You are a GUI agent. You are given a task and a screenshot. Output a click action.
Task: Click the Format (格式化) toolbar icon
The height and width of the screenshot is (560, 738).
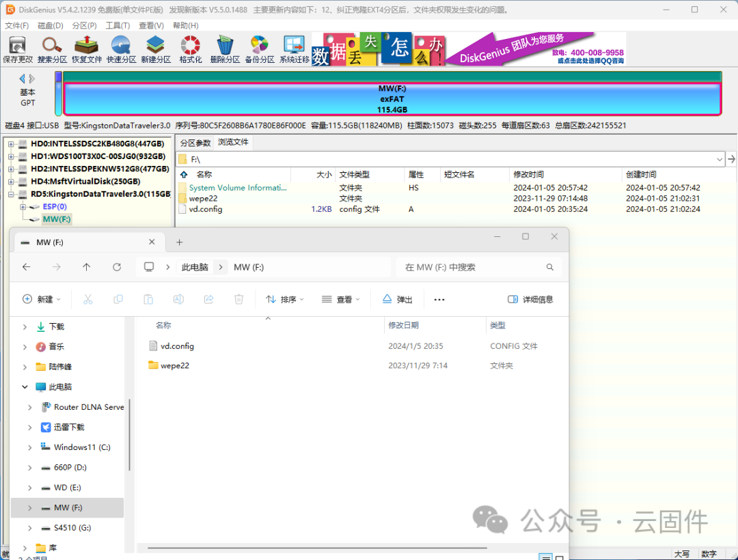click(x=191, y=49)
